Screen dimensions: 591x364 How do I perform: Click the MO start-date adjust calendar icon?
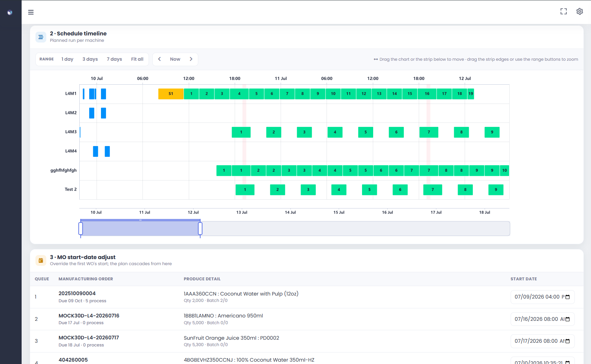[41, 260]
